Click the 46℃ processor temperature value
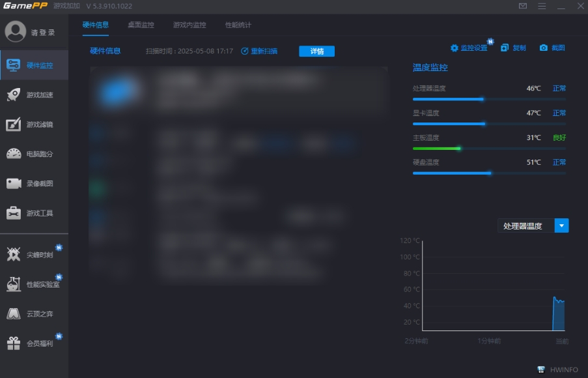 point(533,88)
